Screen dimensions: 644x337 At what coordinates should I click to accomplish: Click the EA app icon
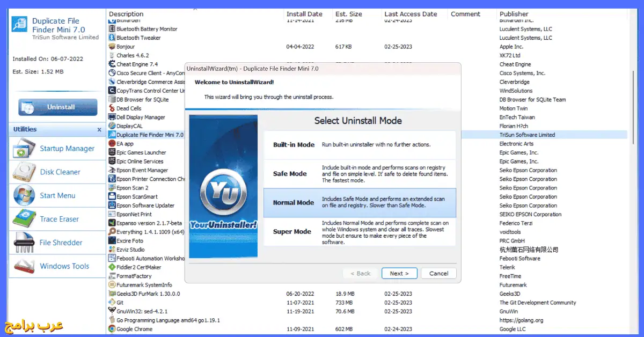point(112,144)
